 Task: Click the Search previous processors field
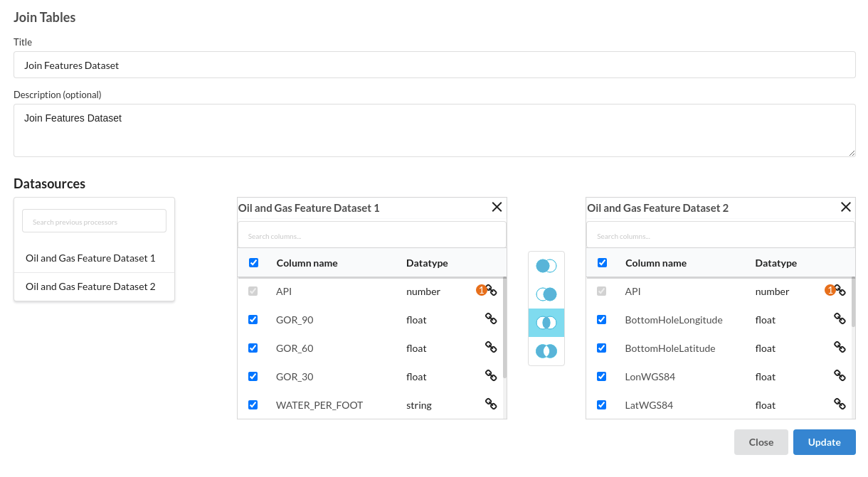pos(94,221)
